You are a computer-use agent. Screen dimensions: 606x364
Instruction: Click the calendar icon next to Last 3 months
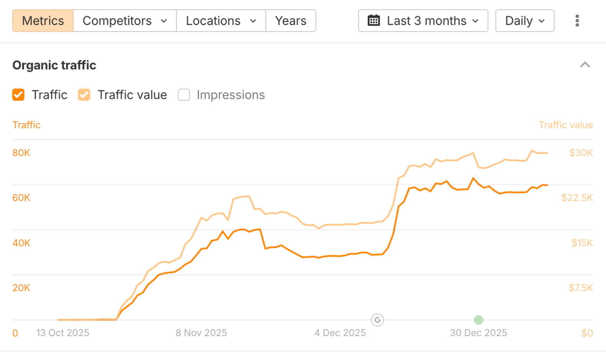pos(374,21)
